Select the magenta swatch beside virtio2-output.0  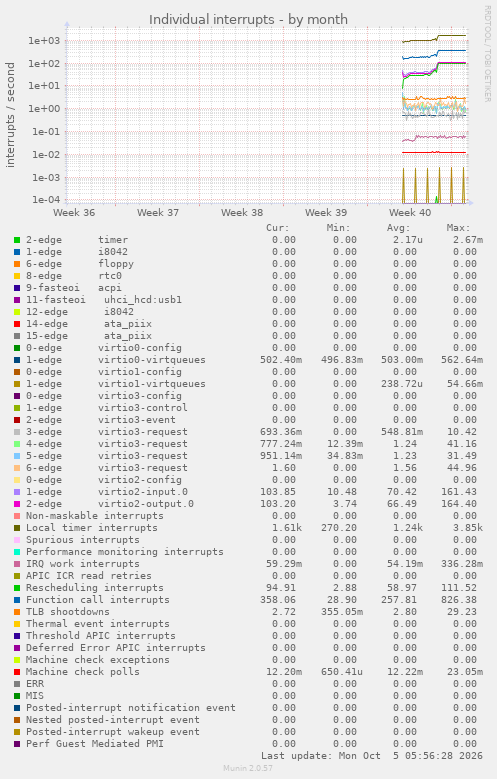click(x=17, y=504)
